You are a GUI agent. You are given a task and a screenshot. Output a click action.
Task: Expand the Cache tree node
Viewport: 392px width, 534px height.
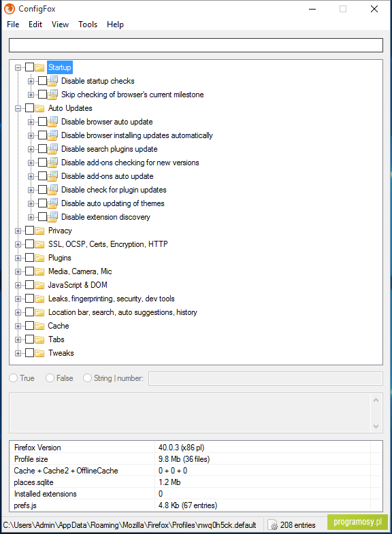pyautogui.click(x=18, y=327)
